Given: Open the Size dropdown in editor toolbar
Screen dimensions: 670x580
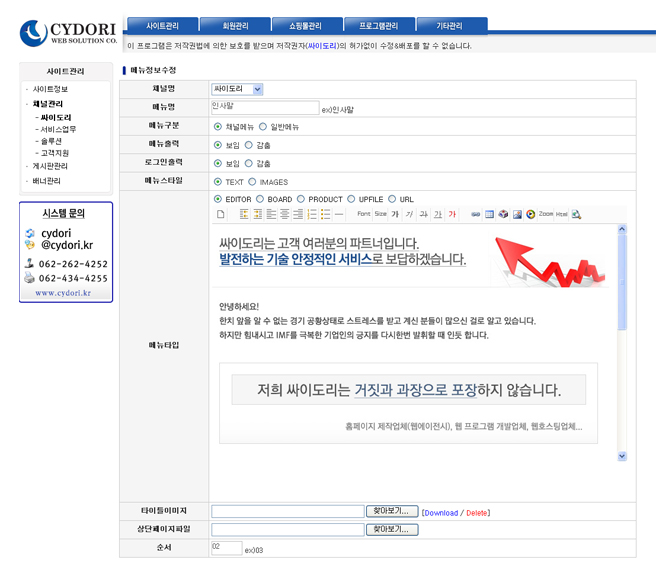Looking at the screenshot, I should pos(380,215).
